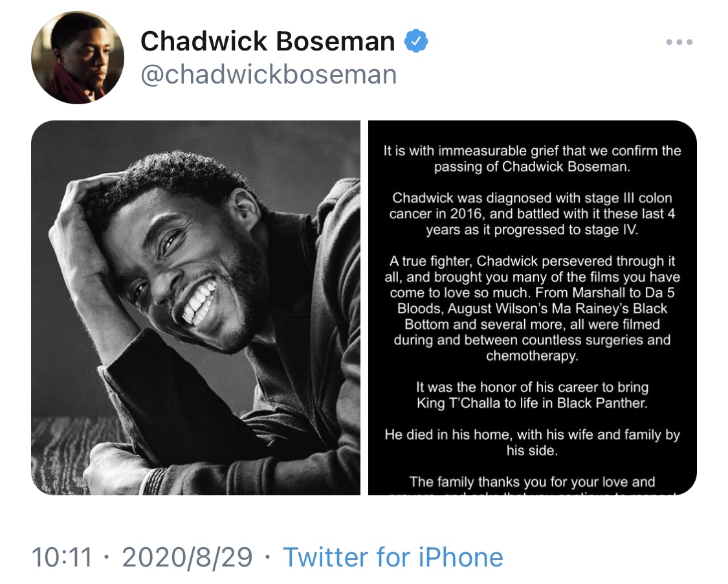Click the "King T'Challa" sentence
The image size is (728, 584).
click(x=532, y=395)
